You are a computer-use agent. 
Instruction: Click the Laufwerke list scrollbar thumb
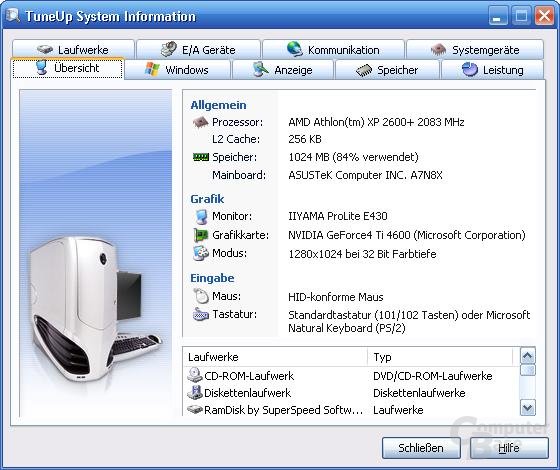click(528, 370)
